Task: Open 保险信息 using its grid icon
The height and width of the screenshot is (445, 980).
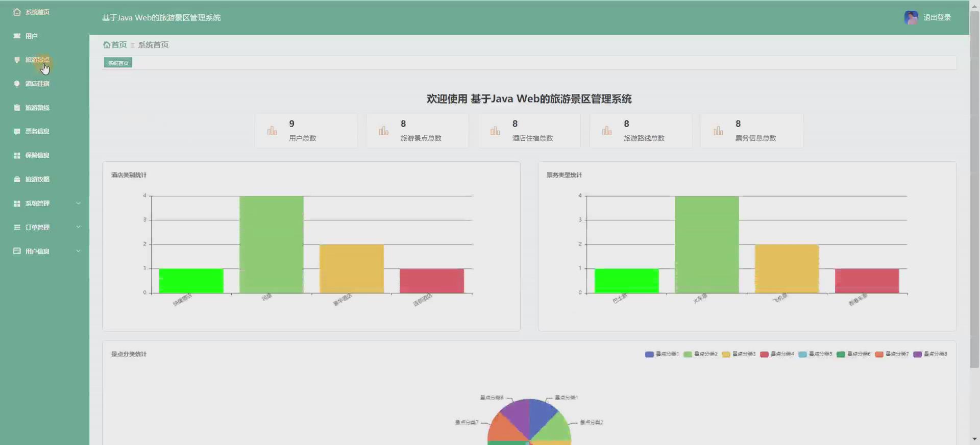Action: (17, 155)
